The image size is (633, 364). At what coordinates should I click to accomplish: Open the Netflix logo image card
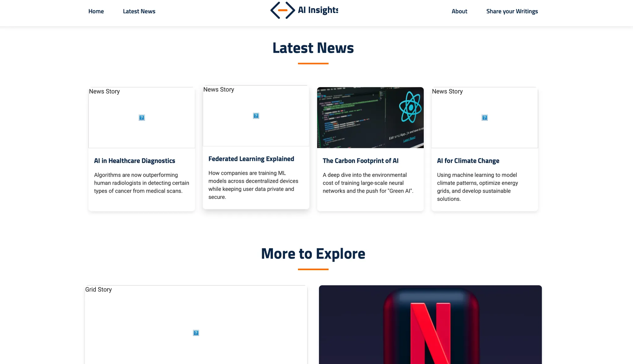tap(430, 324)
